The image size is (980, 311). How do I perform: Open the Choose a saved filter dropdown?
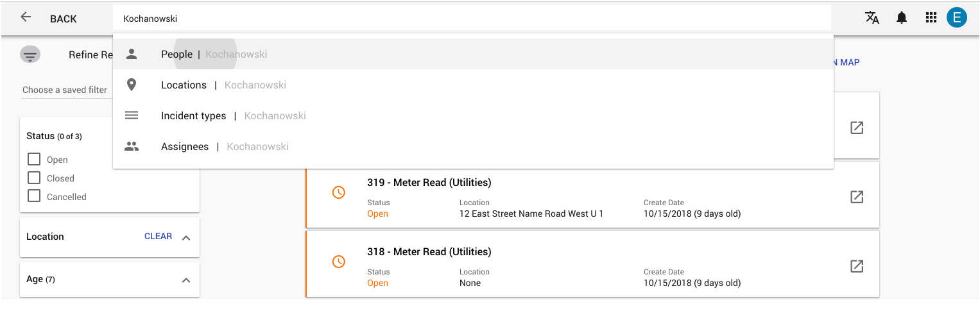pyautogui.click(x=67, y=90)
